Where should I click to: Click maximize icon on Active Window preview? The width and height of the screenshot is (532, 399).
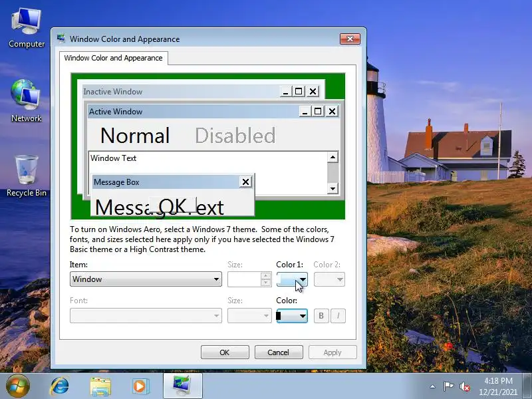[318, 111]
